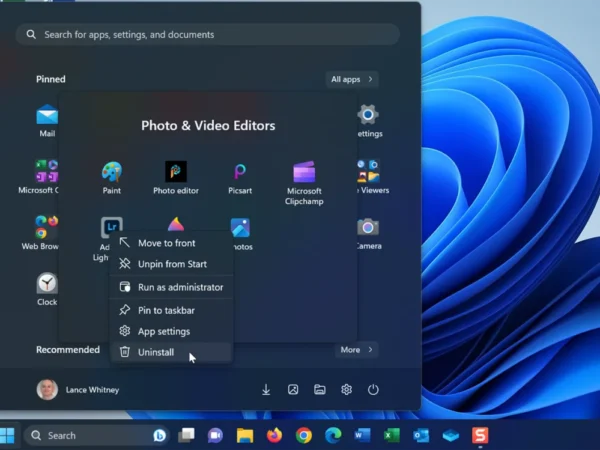The image size is (600, 450).
Task: Open Task View on the taskbar
Action: tap(186, 435)
